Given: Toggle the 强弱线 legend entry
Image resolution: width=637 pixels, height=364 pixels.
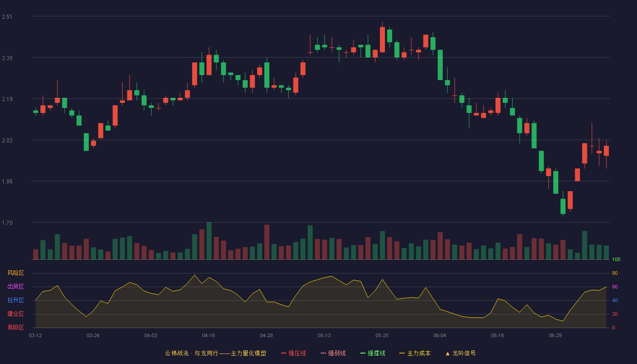Looking at the screenshot, I should [333, 353].
